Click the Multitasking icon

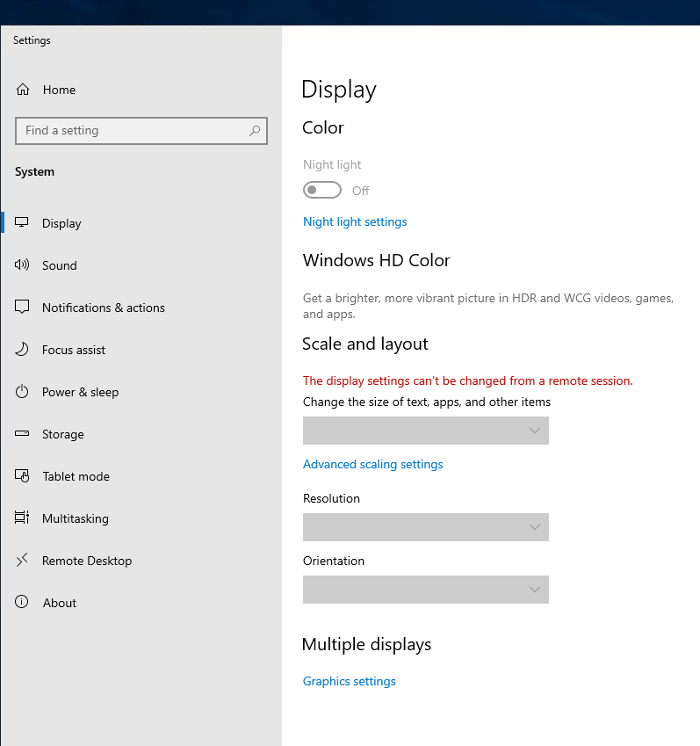point(22,518)
